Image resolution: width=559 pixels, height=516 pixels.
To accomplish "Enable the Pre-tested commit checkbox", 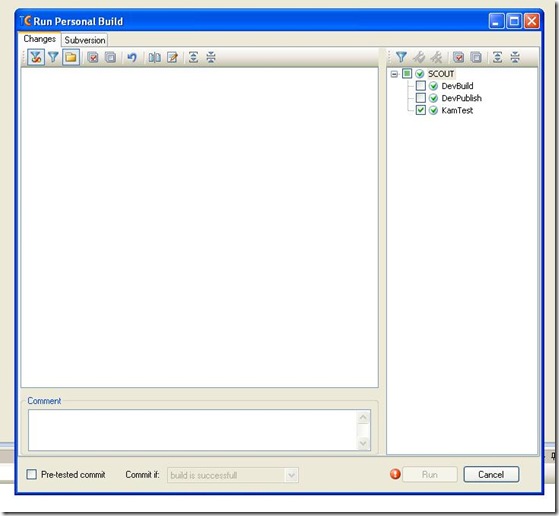I will tap(32, 474).
